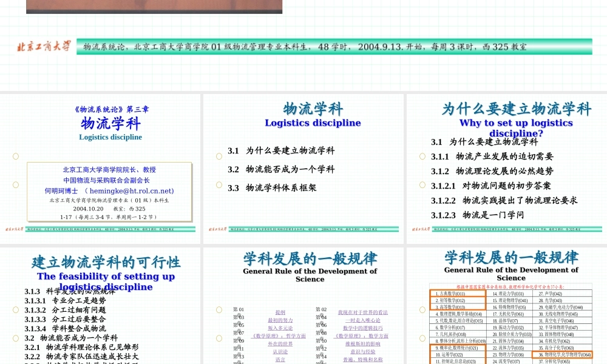This screenshot has width=607, height=364.
Task: Click red table caption about 37 subclasses
Action: click(x=510, y=287)
